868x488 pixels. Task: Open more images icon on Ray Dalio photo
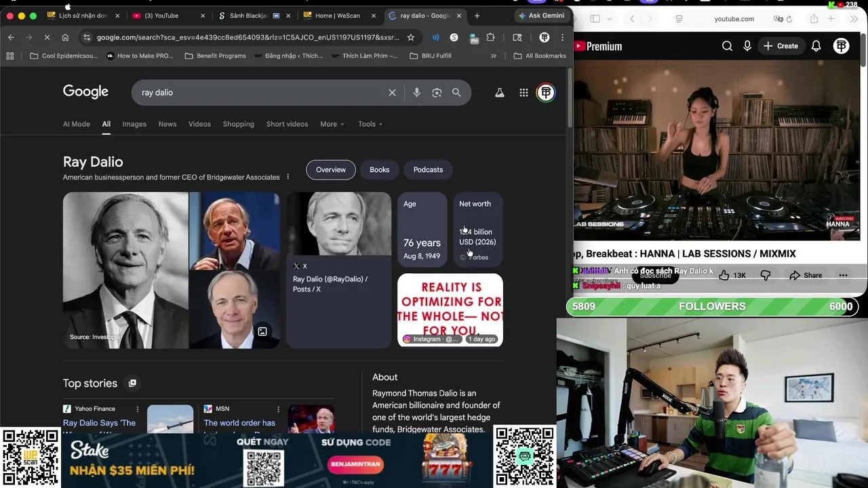tap(262, 331)
